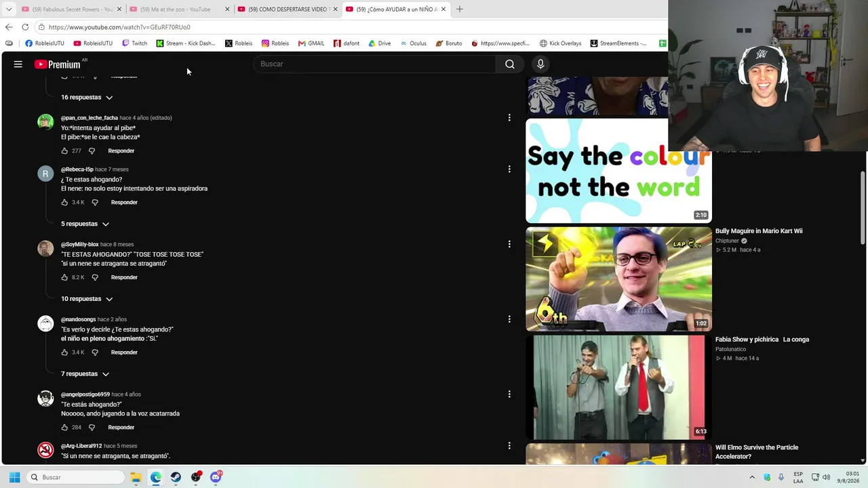Open File Explorer from the taskbar

(x=136, y=477)
